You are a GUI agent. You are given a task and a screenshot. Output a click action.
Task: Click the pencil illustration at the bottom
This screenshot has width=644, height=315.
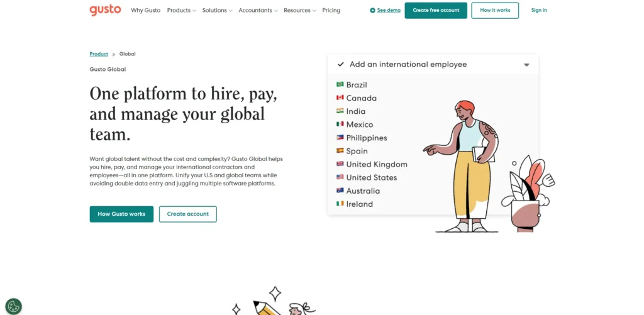click(267, 308)
